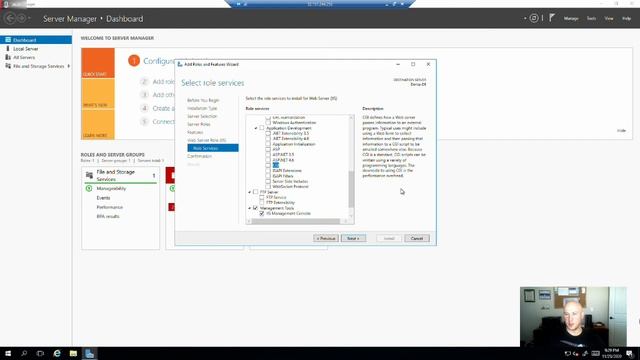Screen dimensions: 640x360
Task: Open Task View from the taskbar
Action: pyautogui.click(x=40, y=353)
